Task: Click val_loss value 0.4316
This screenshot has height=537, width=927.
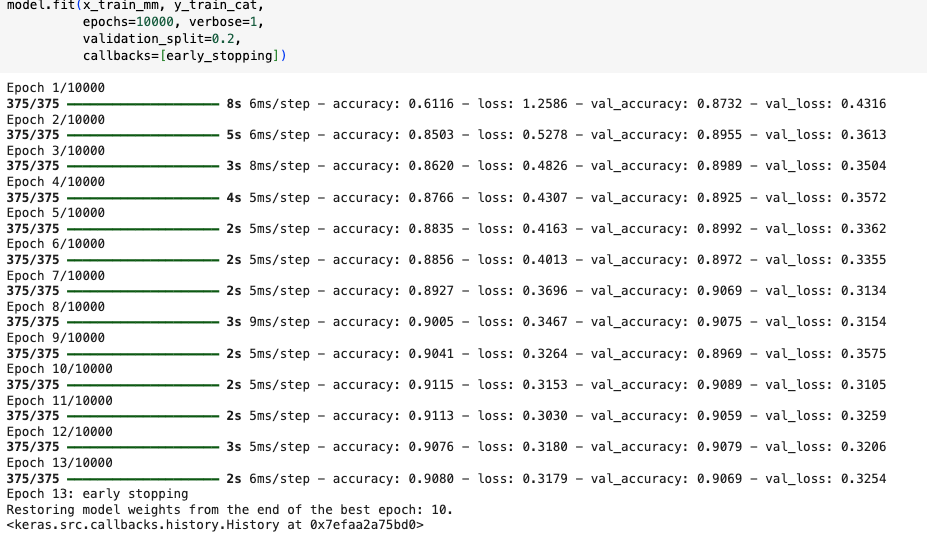Action: tap(863, 104)
